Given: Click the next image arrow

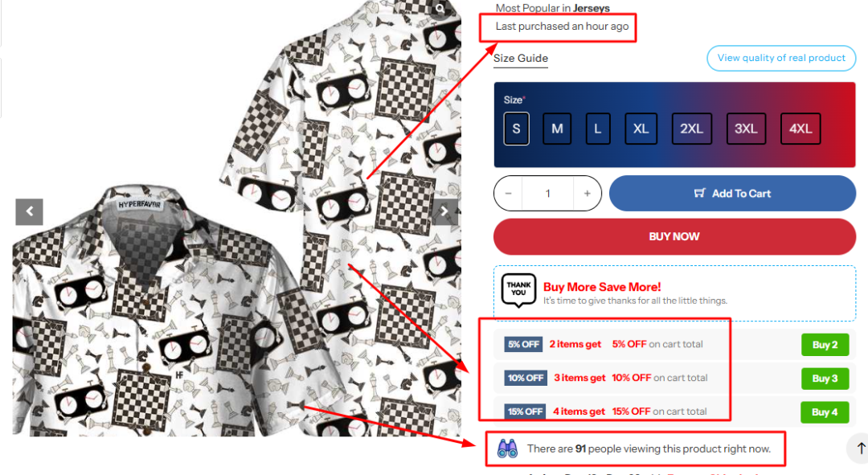Looking at the screenshot, I should coord(444,211).
